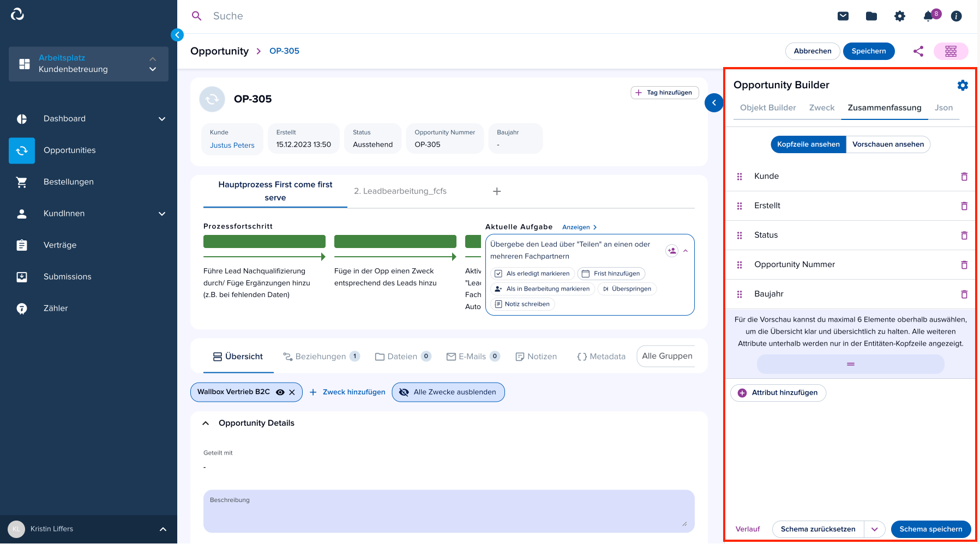This screenshot has width=980, height=544.
Task: Delete the Opportunity Nummer attribute row
Action: click(x=964, y=264)
